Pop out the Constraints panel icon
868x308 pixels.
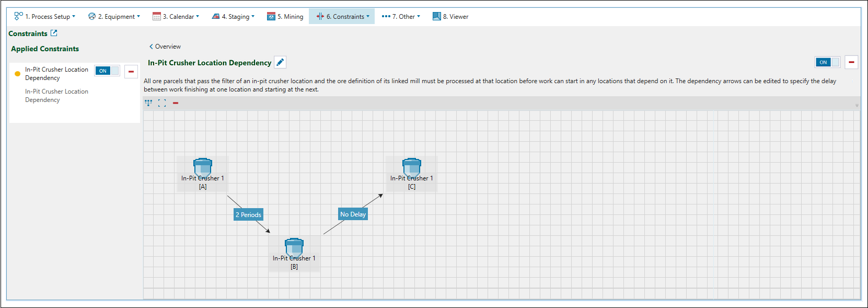[54, 33]
